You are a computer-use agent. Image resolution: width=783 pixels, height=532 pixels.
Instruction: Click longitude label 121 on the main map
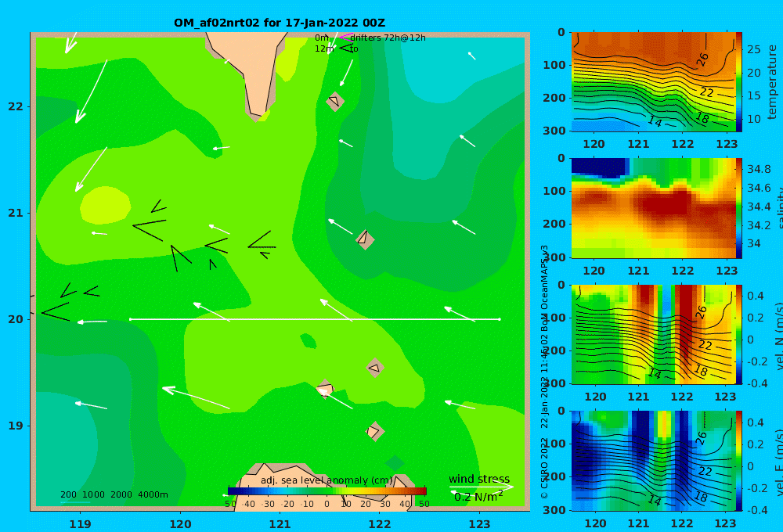pos(280,524)
